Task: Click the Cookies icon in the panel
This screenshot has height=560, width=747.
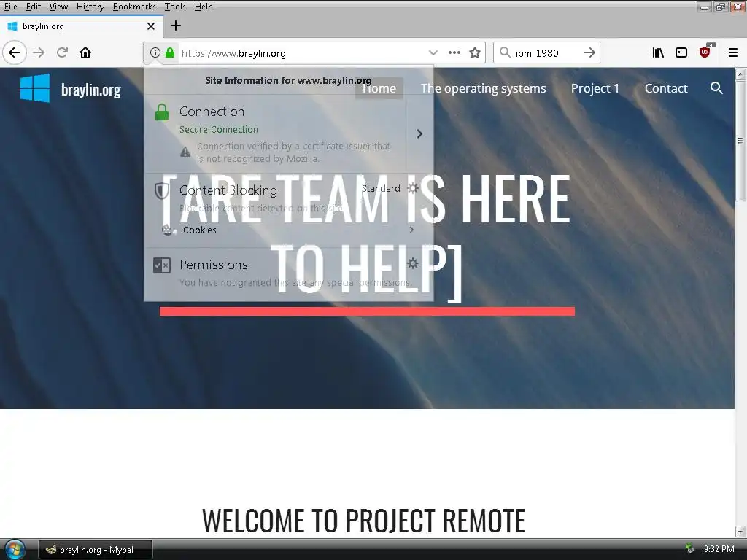Action: coord(169,230)
